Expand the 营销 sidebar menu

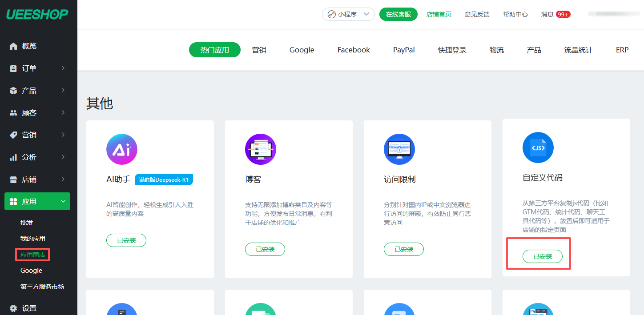click(x=37, y=135)
